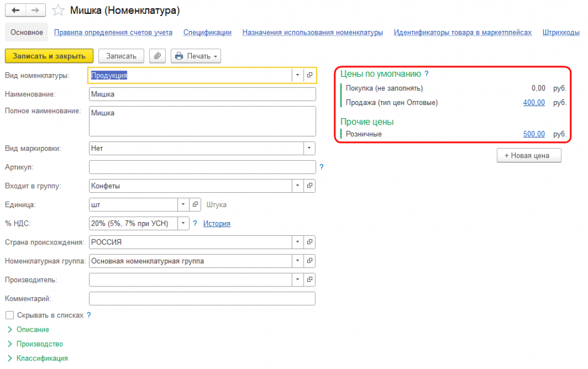588x369 pixels.
Task: Add a price with + Новая цена
Action: [529, 156]
